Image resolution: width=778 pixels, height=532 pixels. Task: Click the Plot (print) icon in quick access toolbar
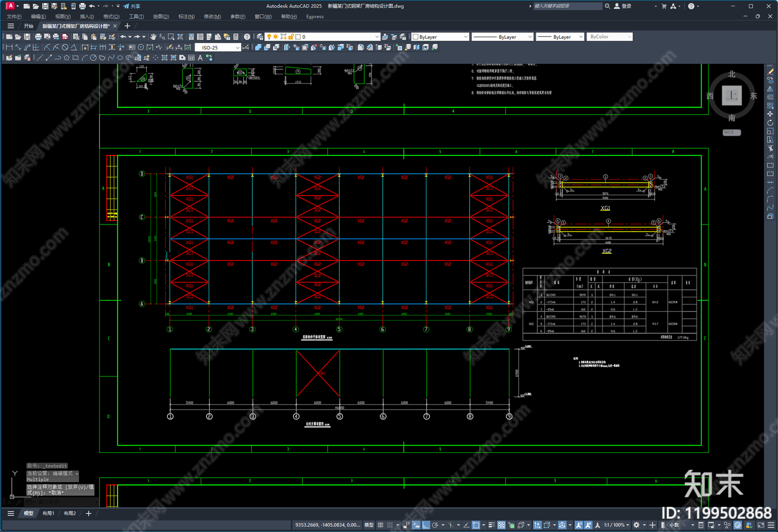82,6
